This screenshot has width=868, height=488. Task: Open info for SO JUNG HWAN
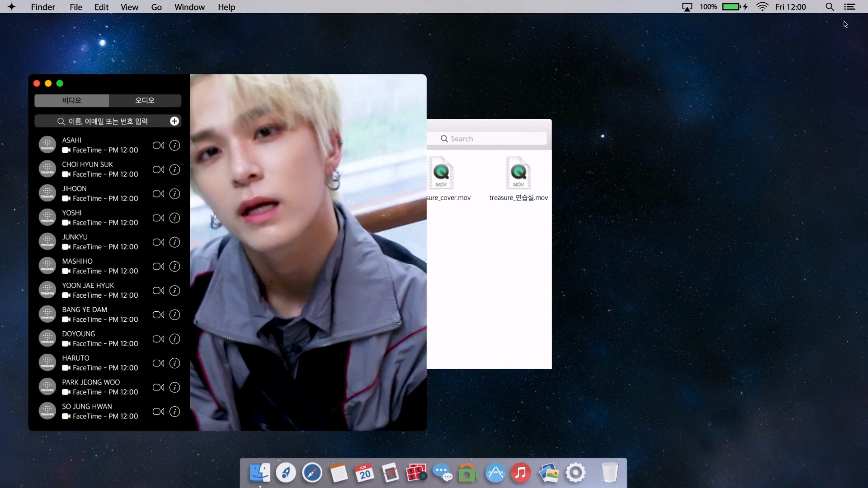pyautogui.click(x=175, y=412)
